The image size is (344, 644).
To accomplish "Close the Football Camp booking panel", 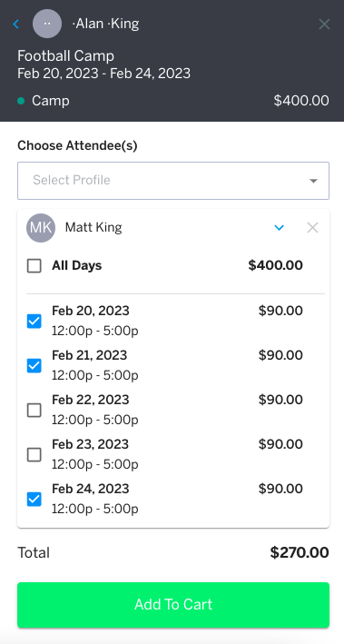I will point(324,25).
